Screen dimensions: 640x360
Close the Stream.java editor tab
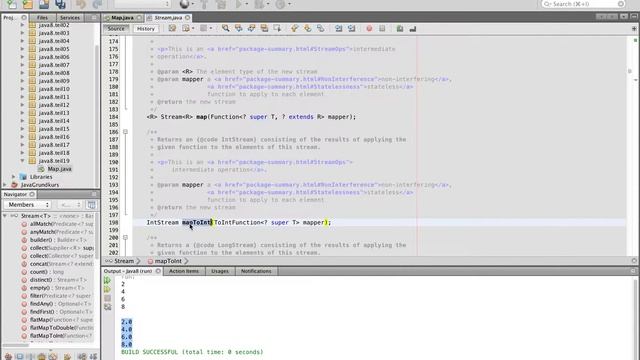pyautogui.click(x=187, y=18)
